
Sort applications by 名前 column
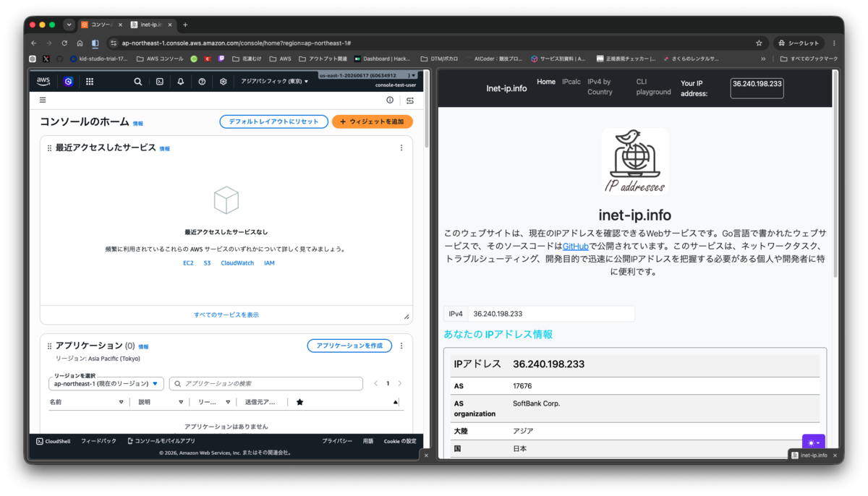[86, 402]
